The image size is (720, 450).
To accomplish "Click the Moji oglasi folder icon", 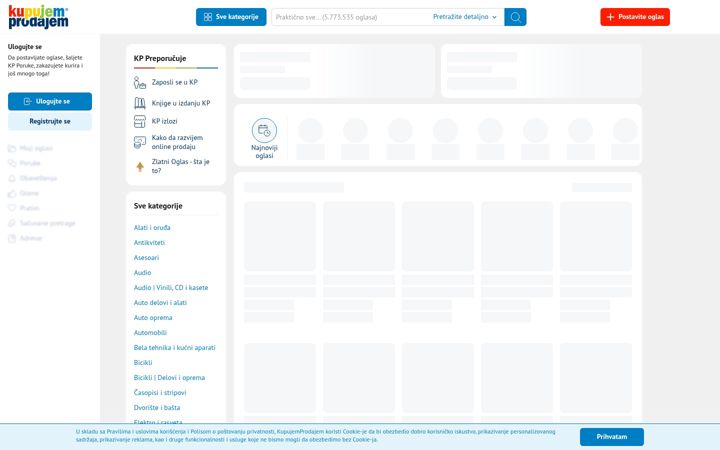I will [12, 148].
